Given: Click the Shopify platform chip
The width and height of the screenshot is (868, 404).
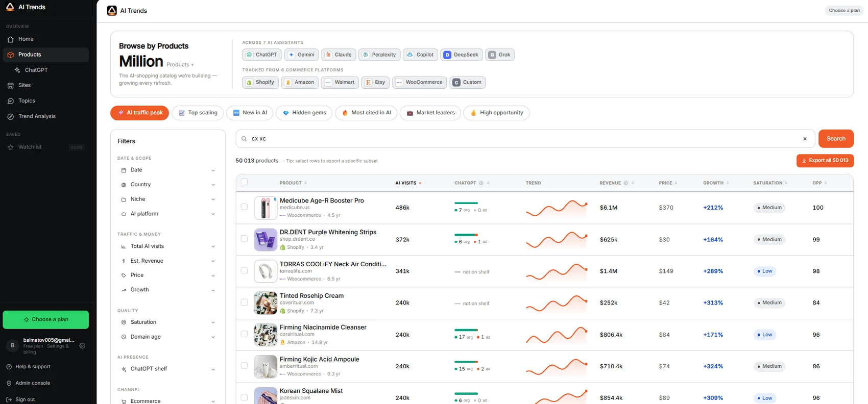Looking at the screenshot, I should pyautogui.click(x=260, y=82).
